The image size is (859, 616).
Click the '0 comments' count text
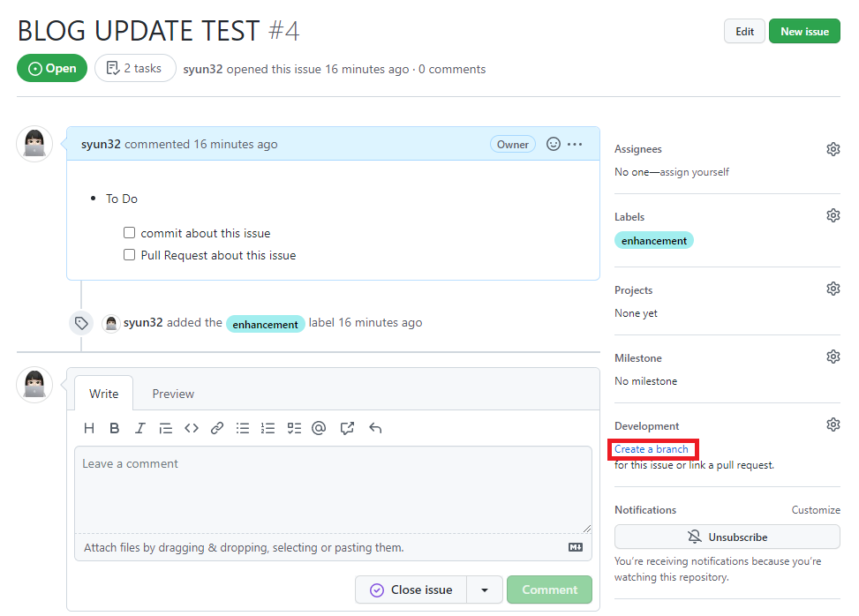[x=452, y=69]
